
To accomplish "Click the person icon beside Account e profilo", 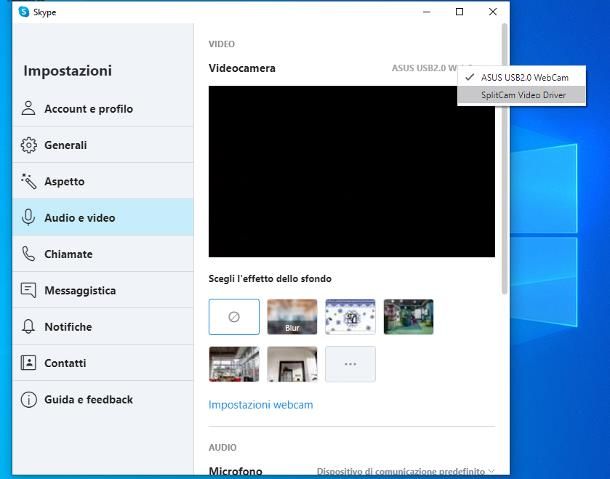I will [28, 109].
